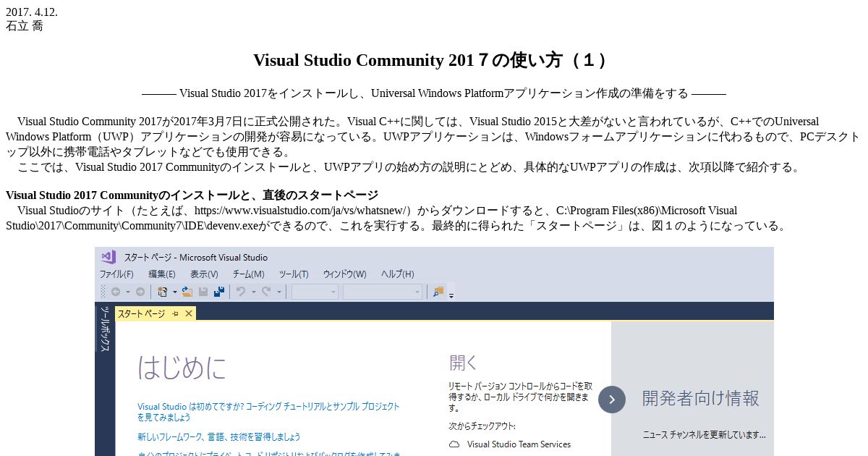Click the Navigate Backward toolbar icon
This screenshot has height=456, width=868.
(116, 292)
